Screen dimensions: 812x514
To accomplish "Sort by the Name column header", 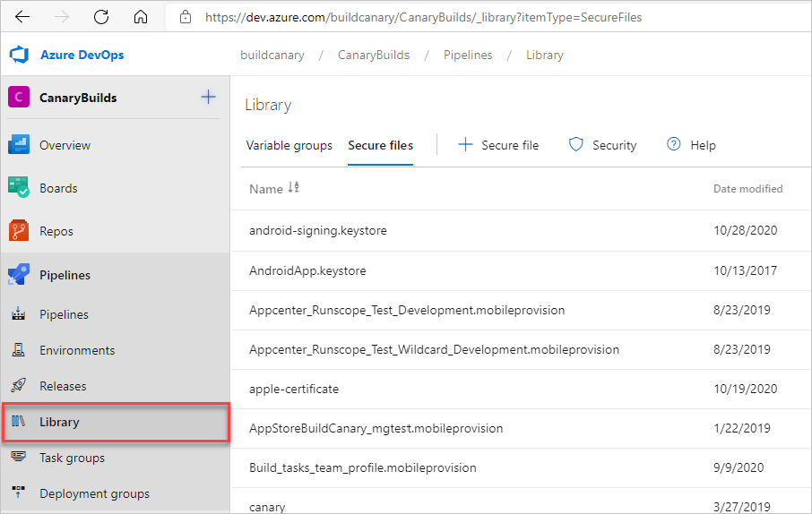I will click(265, 189).
